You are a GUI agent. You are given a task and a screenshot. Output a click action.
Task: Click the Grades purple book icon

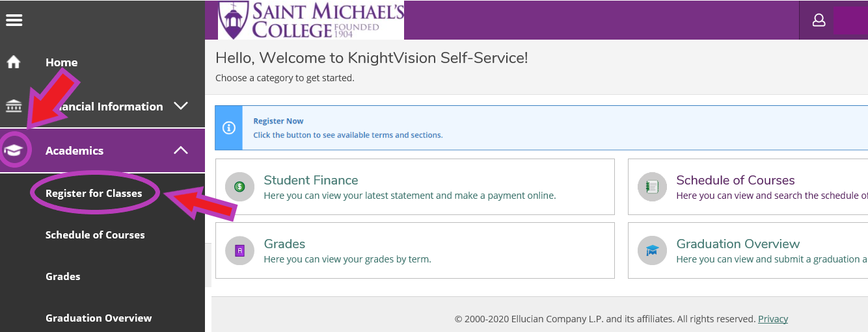[x=239, y=250]
